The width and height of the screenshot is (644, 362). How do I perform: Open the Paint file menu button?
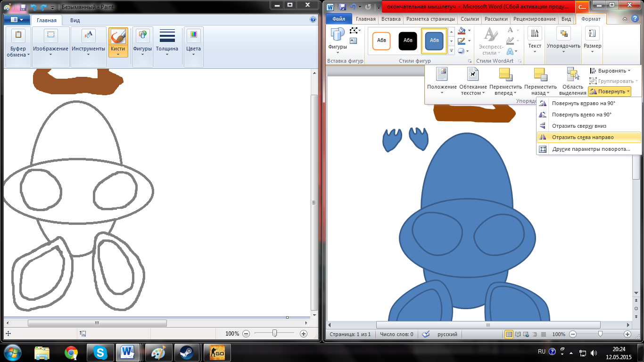click(17, 20)
